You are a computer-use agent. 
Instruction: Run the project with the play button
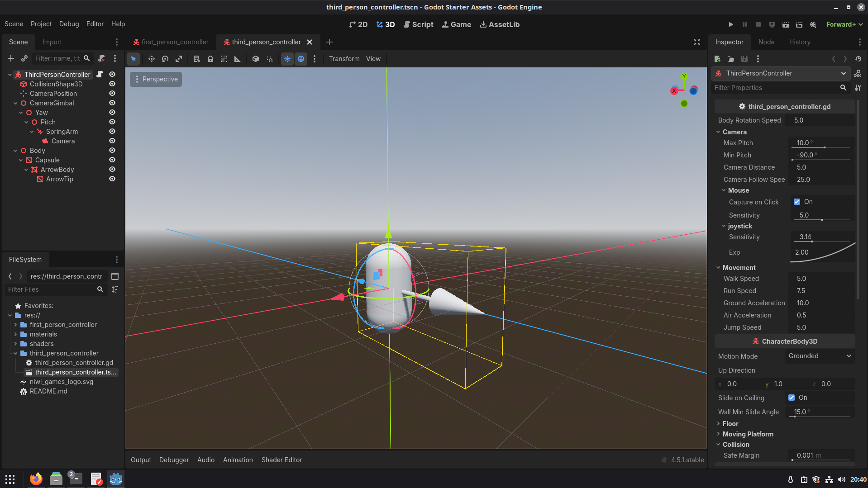coord(730,24)
